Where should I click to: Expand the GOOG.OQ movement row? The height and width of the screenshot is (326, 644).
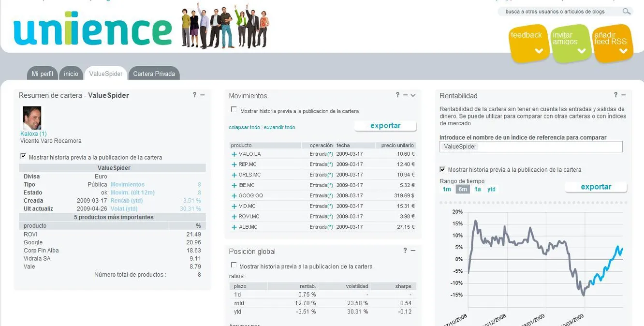[234, 196]
